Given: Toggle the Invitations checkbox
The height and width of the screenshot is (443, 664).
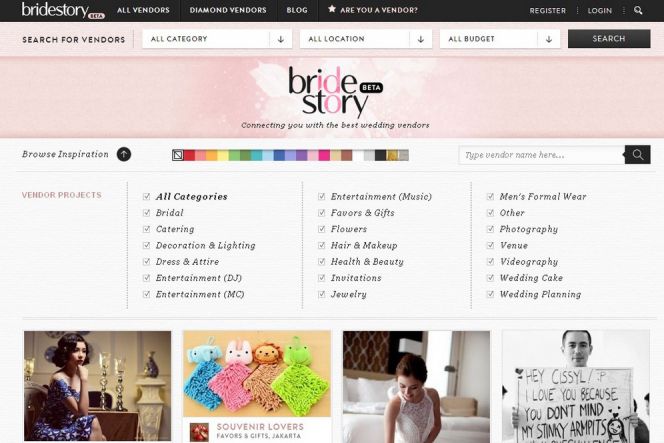Looking at the screenshot, I should 321,278.
